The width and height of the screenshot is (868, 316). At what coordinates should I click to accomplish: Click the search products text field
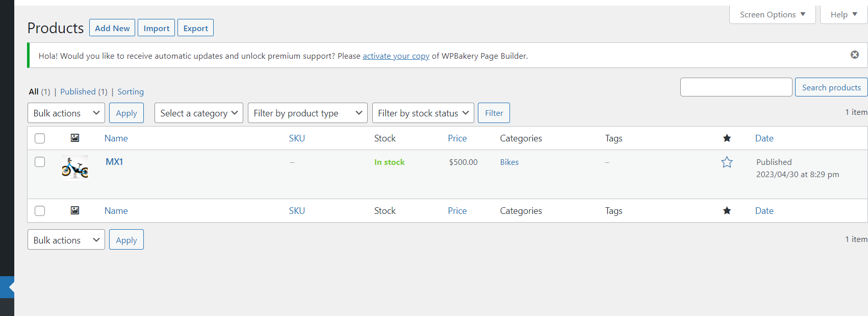(736, 87)
